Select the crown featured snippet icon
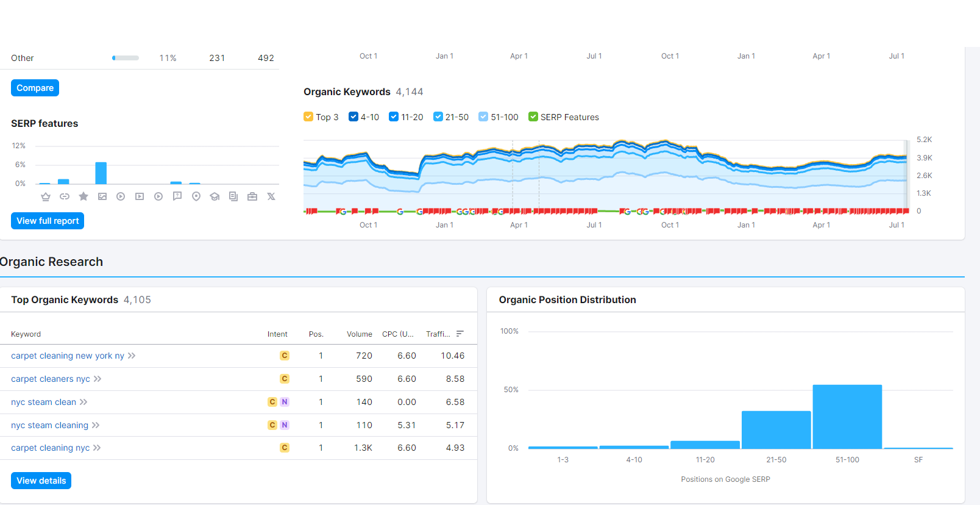Screen dimensions: 980x505 [x=46, y=196]
